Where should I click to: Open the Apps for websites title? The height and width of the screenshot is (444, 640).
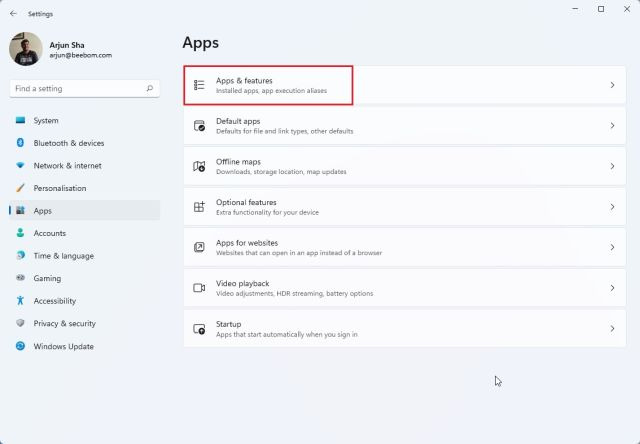tap(247, 242)
